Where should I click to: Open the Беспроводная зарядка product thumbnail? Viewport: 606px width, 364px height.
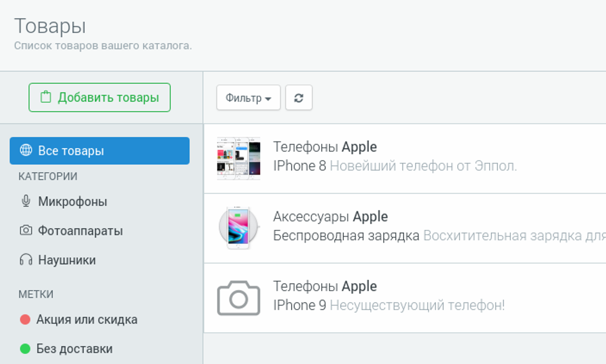click(239, 228)
